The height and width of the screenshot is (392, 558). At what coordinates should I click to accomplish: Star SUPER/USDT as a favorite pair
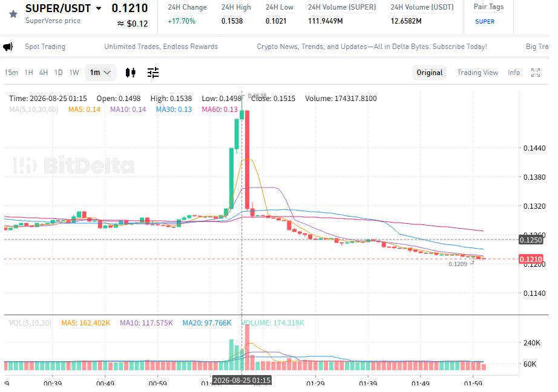13,15
